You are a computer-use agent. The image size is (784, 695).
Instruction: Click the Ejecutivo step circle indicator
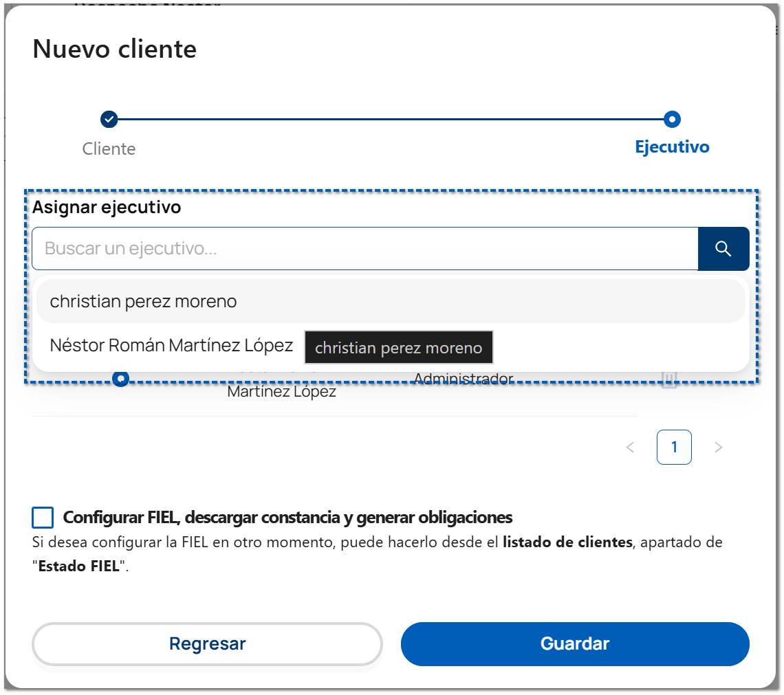point(672,120)
